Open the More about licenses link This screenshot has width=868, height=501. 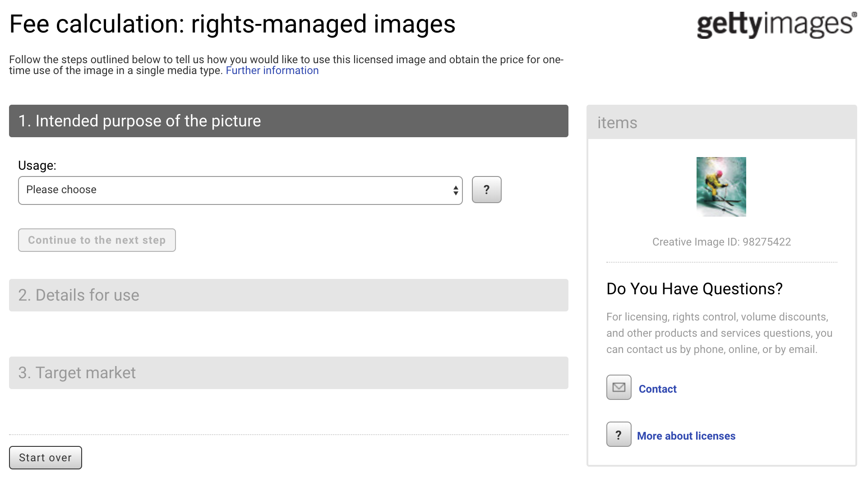686,436
